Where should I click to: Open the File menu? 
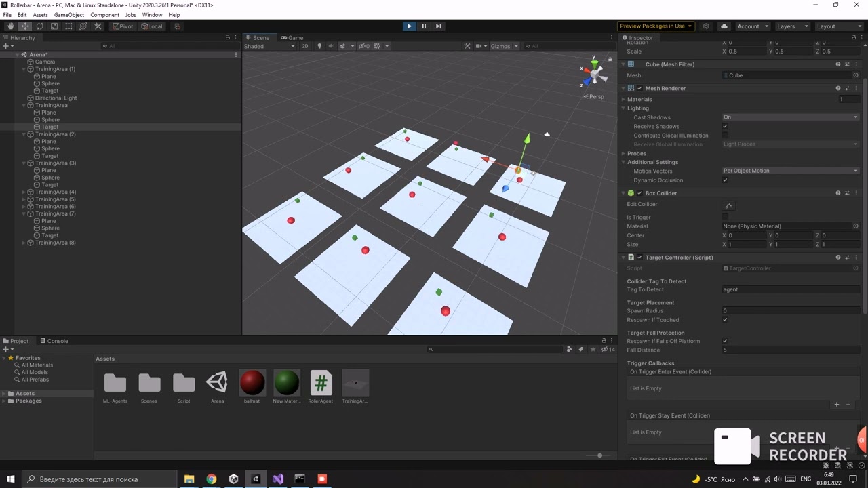pyautogui.click(x=7, y=15)
